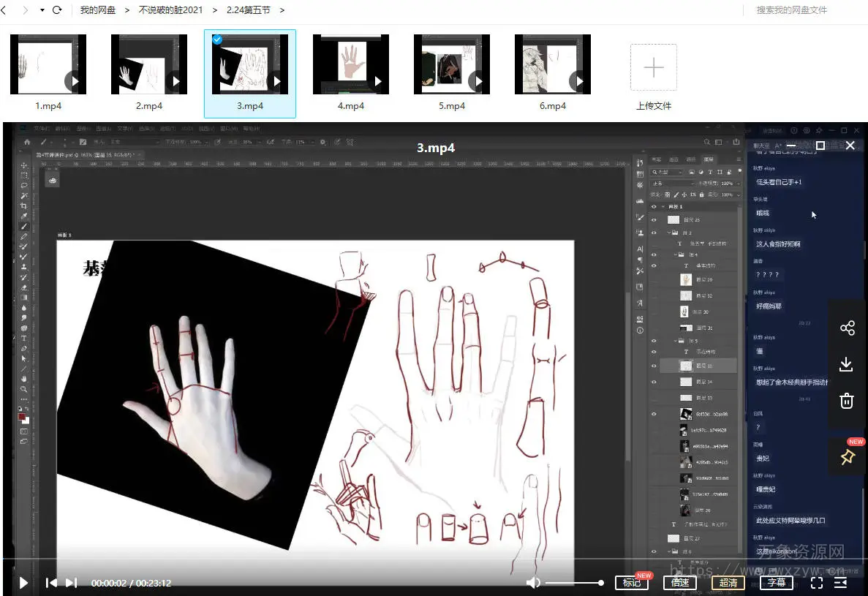Viewport: 868px width, 596px height.
Task: Skip to the next video
Action: 71,583
